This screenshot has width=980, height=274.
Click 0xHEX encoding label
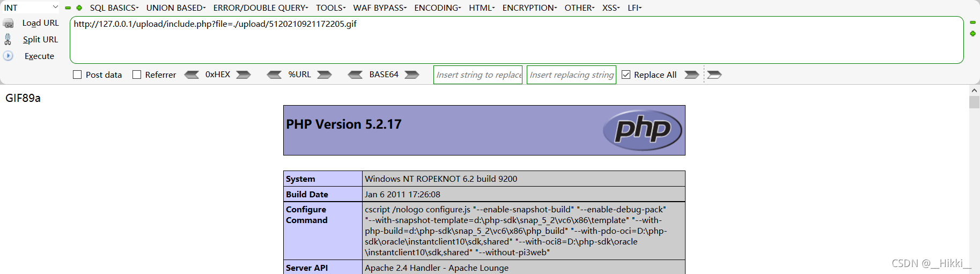click(218, 75)
